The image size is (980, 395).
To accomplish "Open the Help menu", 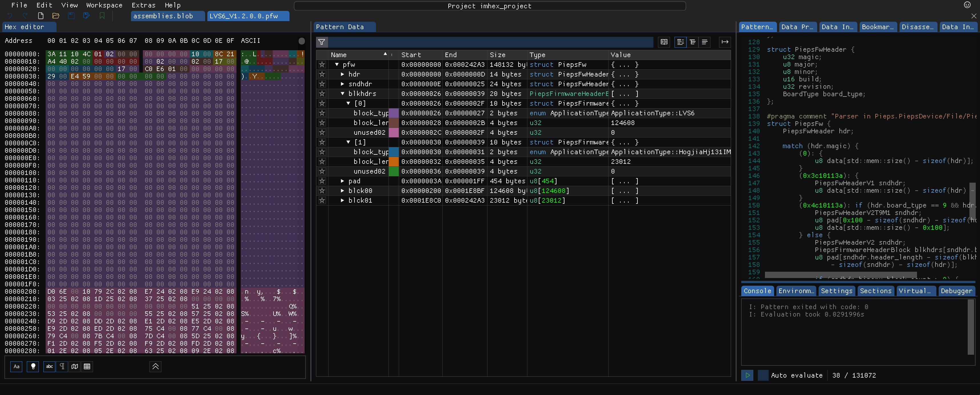I will point(173,5).
